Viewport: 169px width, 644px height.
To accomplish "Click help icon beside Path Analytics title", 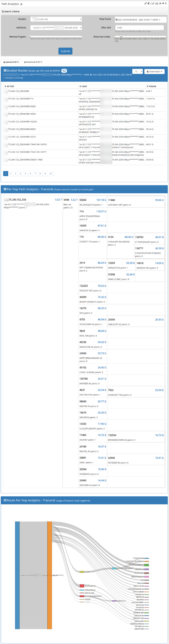I will (21, 4).
